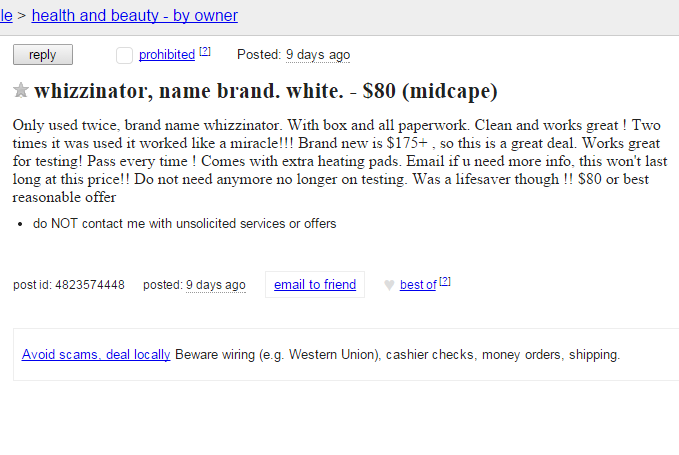679x455 pixels.
Task: Click the post id number 4823574448
Action: pos(90,285)
